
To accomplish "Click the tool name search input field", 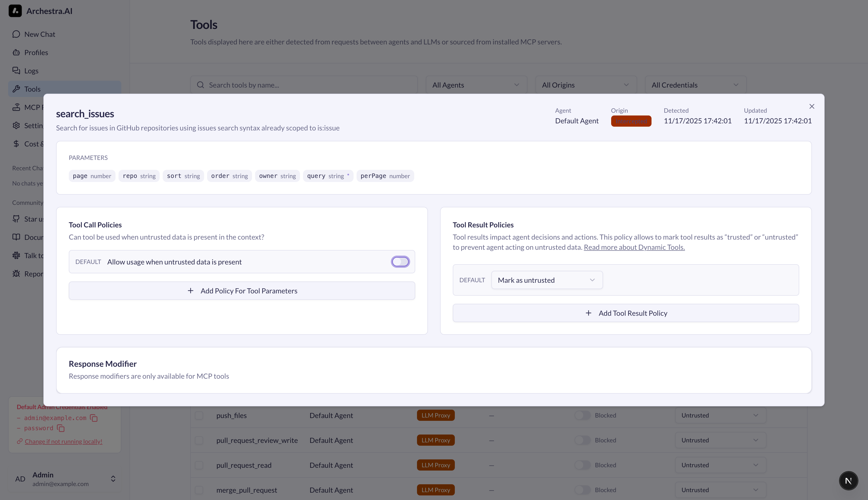I will tap(304, 85).
